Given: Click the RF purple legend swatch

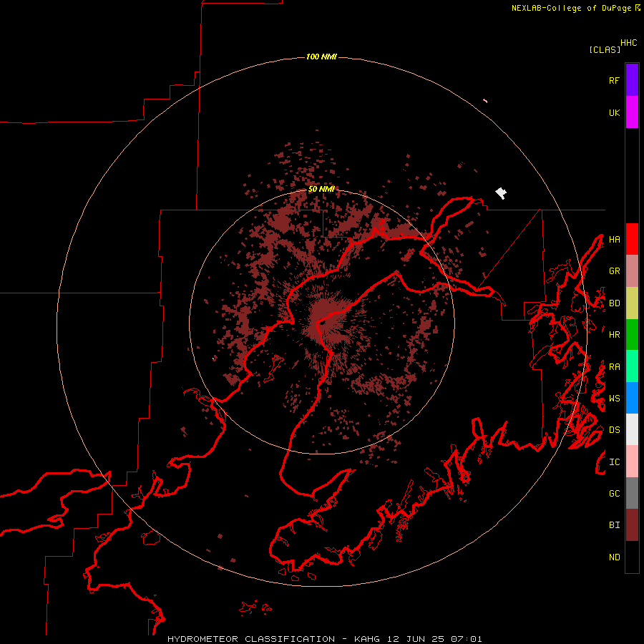Looking at the screenshot, I should coord(632,80).
